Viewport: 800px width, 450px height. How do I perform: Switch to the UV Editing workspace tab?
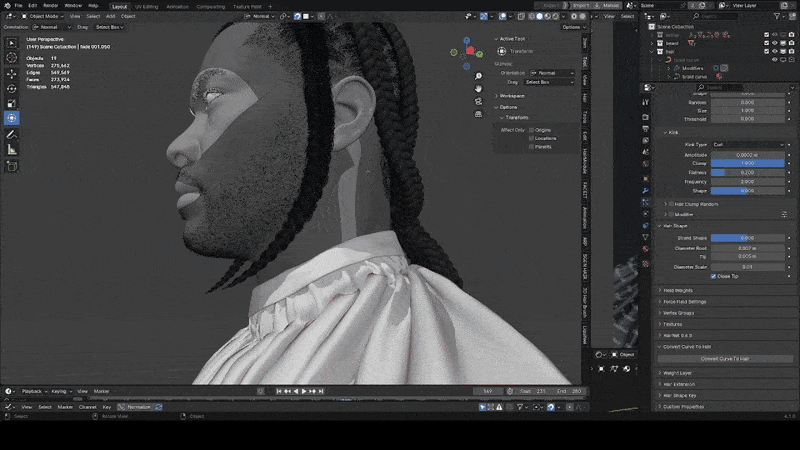[146, 7]
